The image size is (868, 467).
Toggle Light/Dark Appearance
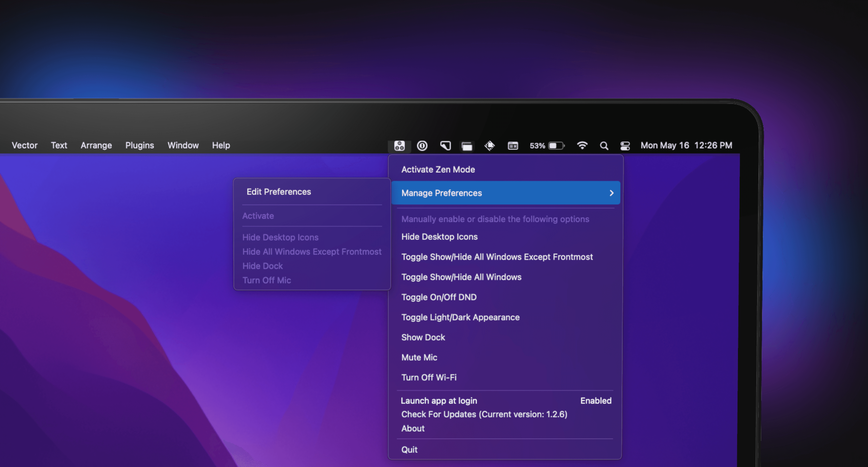(x=460, y=317)
